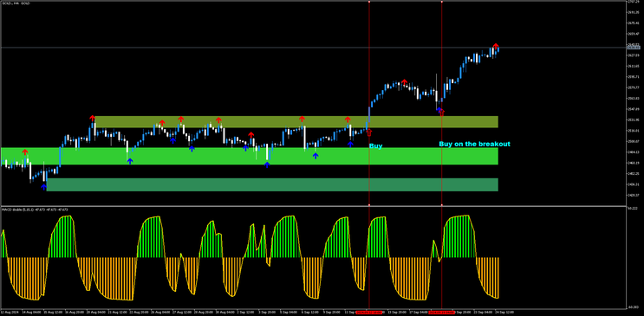Click the 2611.65 price axis label
The height and width of the screenshot is (316, 644).
coord(633,66)
